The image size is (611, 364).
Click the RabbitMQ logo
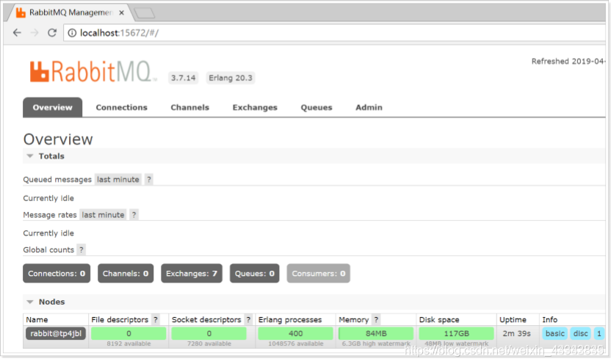(93, 72)
